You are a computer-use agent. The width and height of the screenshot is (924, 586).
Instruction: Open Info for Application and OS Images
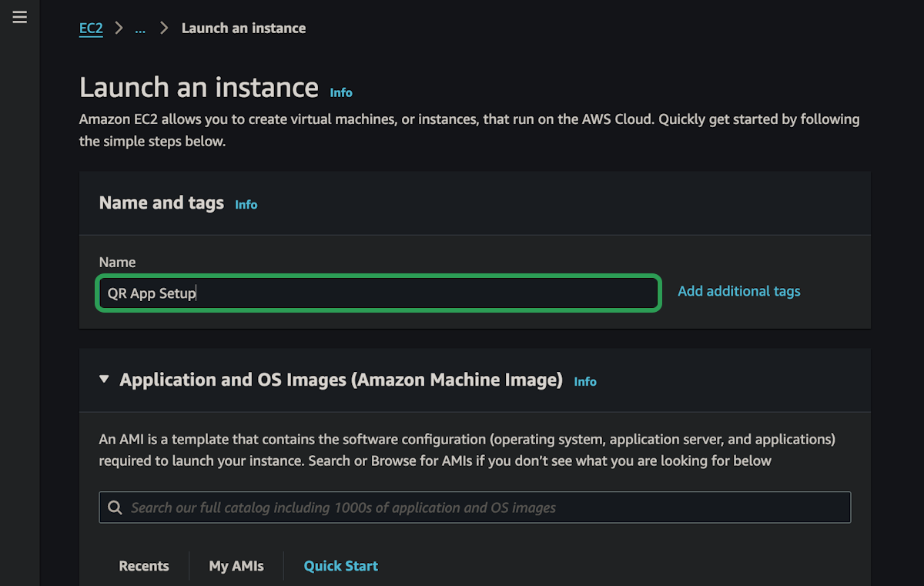(x=585, y=382)
